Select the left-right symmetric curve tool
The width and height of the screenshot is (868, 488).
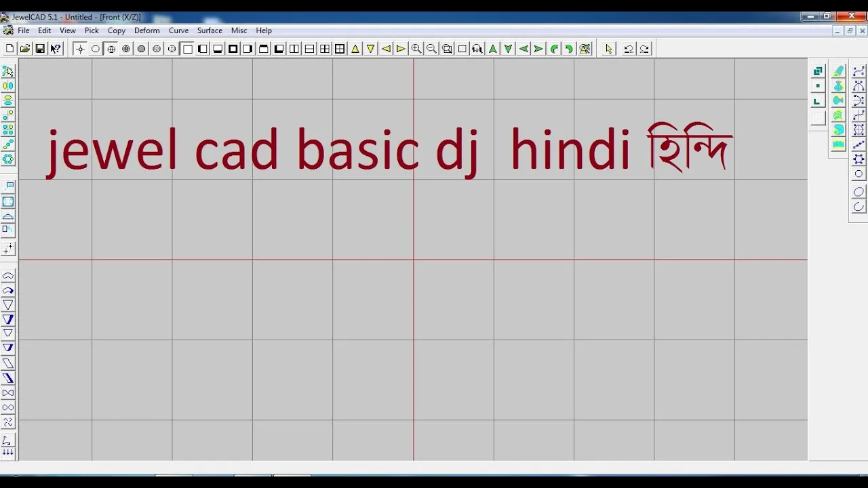(x=859, y=86)
